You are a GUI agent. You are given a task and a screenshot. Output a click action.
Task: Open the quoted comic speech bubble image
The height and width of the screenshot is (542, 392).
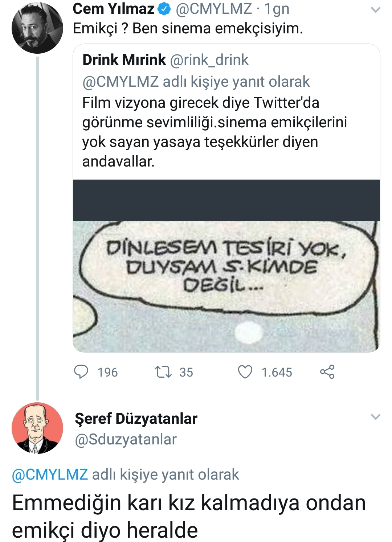coord(226,286)
